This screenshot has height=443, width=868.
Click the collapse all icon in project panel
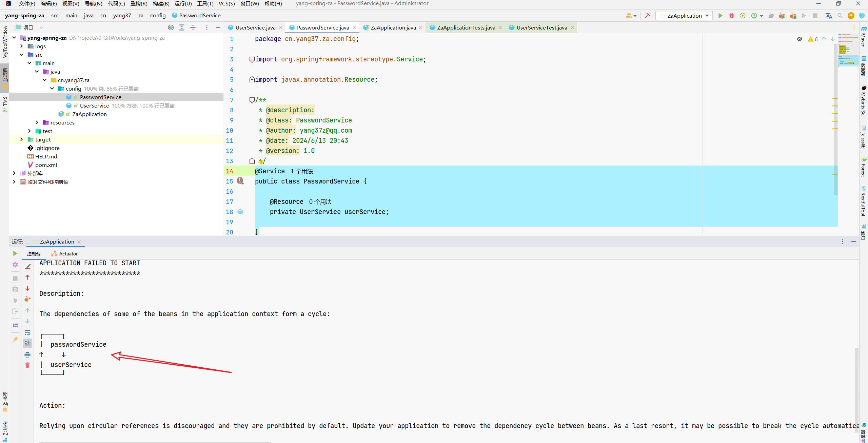click(x=193, y=27)
